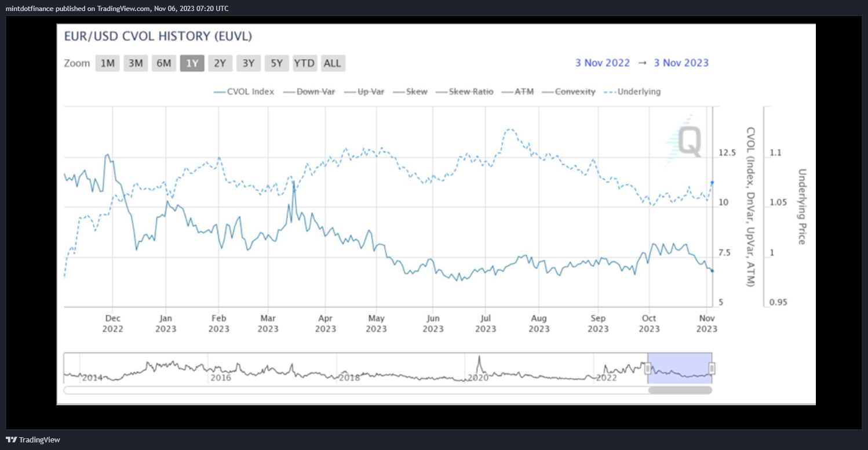The width and height of the screenshot is (868, 450).
Task: Enable the Up Var legend series
Action: click(x=363, y=92)
